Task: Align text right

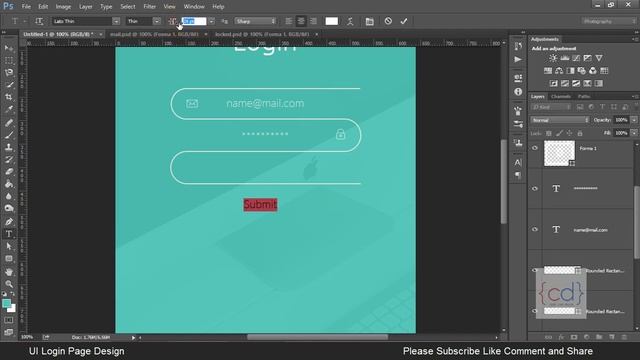Action: click(x=313, y=21)
